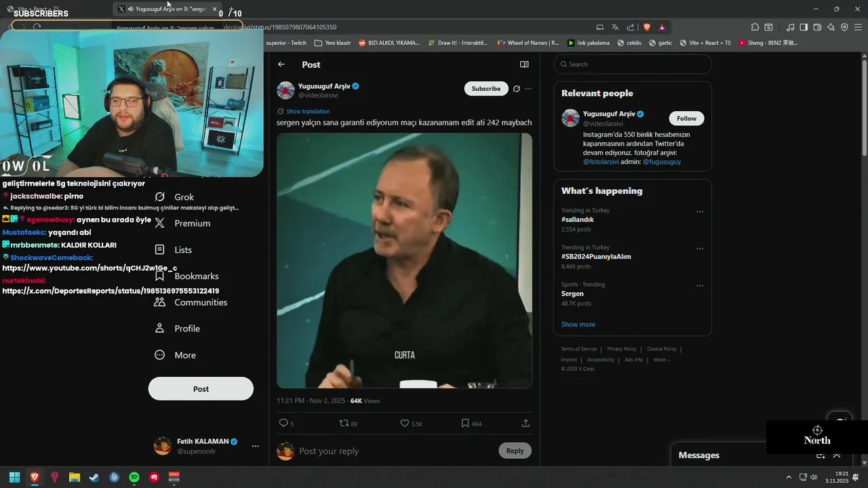
Task: Open reader view icon for post
Action: [524, 64]
